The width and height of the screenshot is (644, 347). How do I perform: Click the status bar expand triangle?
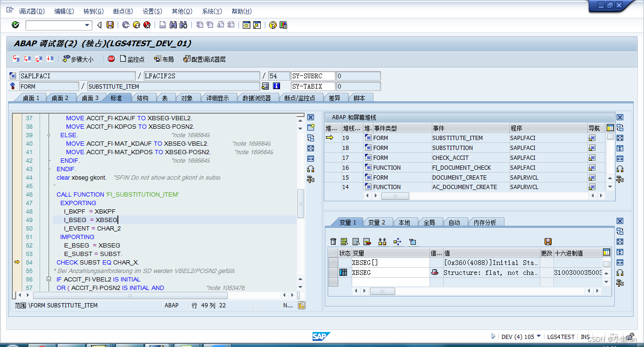(x=494, y=337)
